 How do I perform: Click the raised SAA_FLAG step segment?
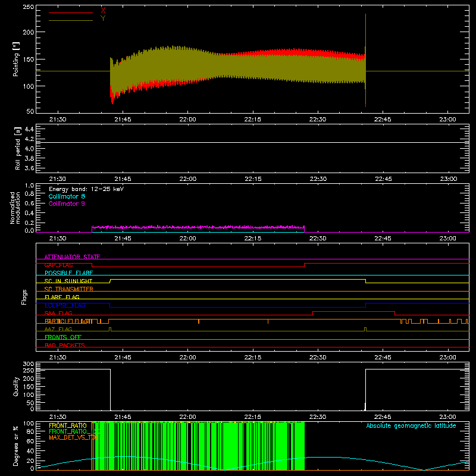pos(353,311)
